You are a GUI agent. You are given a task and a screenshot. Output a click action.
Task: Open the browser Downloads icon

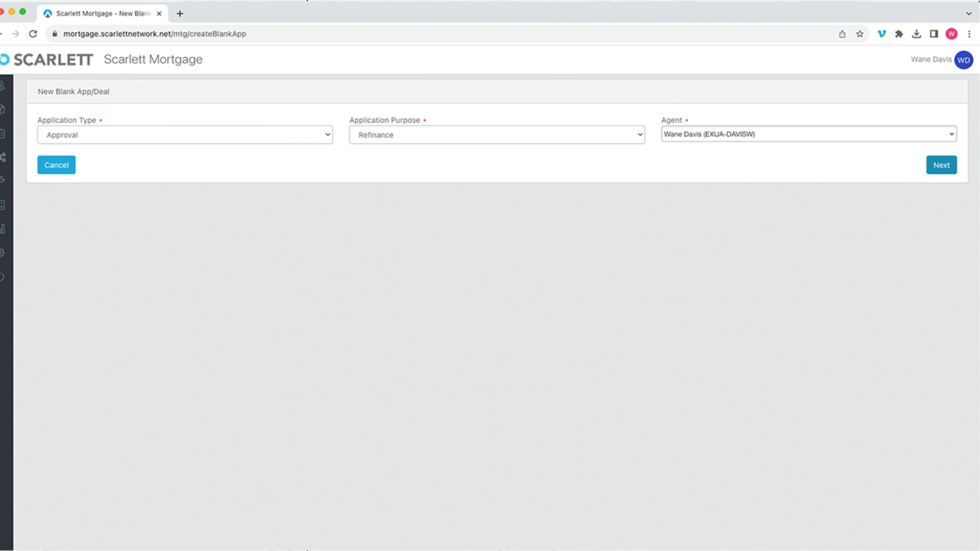pyautogui.click(x=916, y=34)
